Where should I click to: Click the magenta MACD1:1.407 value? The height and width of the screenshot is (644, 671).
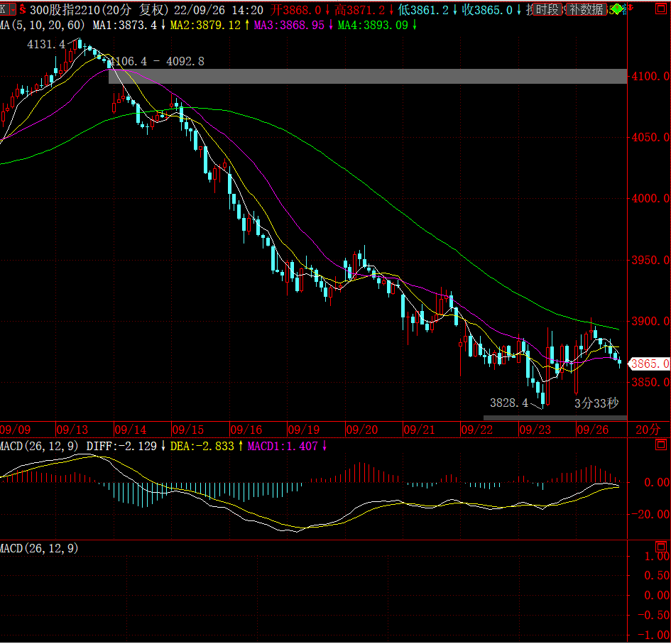click(283, 447)
